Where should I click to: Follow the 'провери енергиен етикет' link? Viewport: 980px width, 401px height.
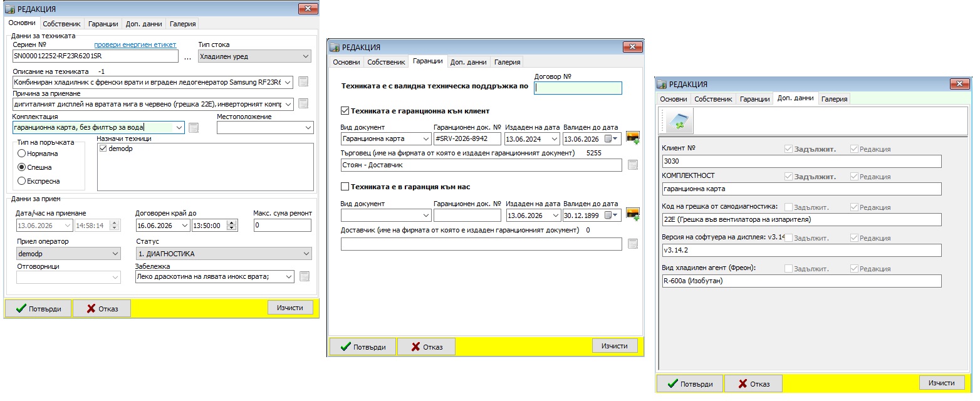point(135,44)
